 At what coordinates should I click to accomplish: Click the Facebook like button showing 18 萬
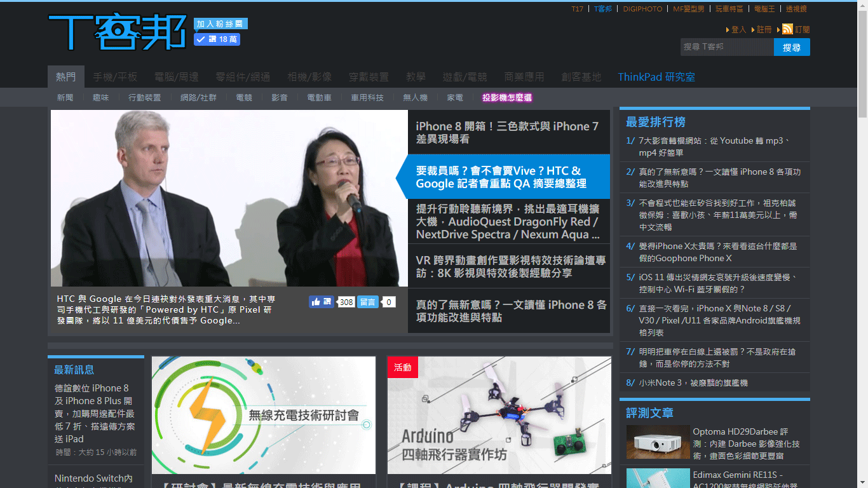(x=217, y=39)
